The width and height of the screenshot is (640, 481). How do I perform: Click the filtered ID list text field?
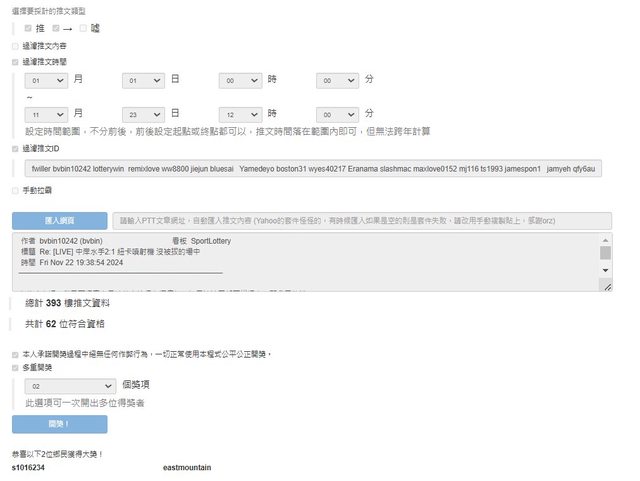click(x=314, y=169)
